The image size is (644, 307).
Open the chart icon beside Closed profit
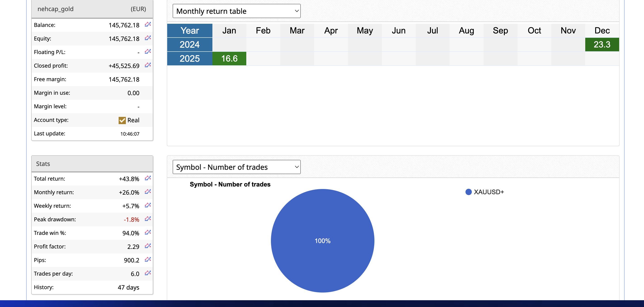tap(148, 65)
